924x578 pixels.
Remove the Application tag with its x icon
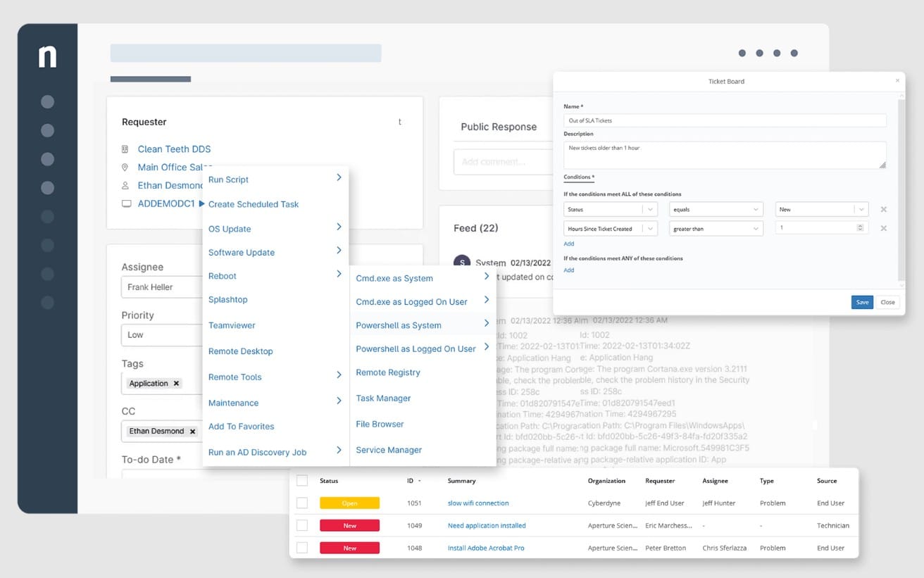click(176, 384)
